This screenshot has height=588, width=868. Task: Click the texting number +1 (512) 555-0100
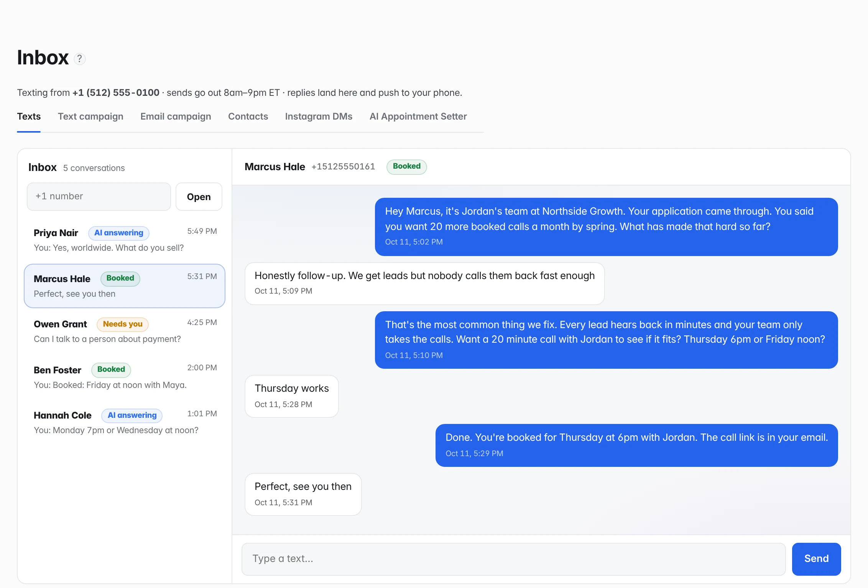pyautogui.click(x=116, y=93)
